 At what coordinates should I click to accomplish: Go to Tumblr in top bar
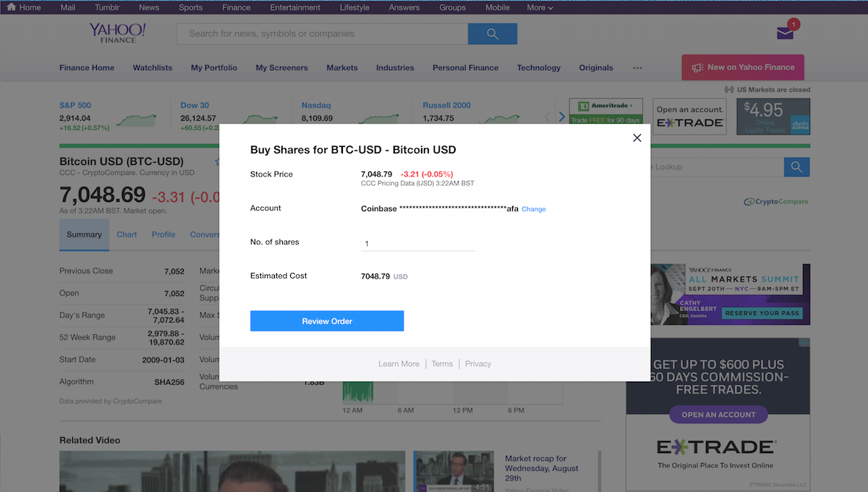(107, 7)
